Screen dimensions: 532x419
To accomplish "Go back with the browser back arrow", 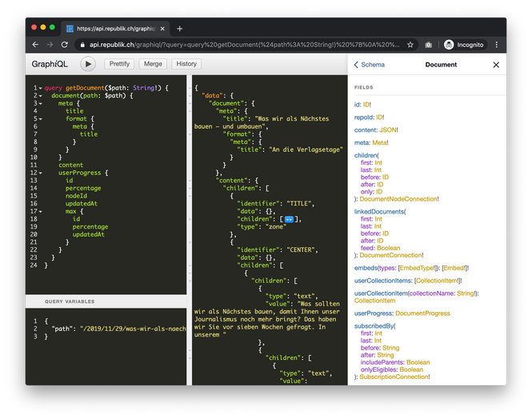I will coord(36,45).
